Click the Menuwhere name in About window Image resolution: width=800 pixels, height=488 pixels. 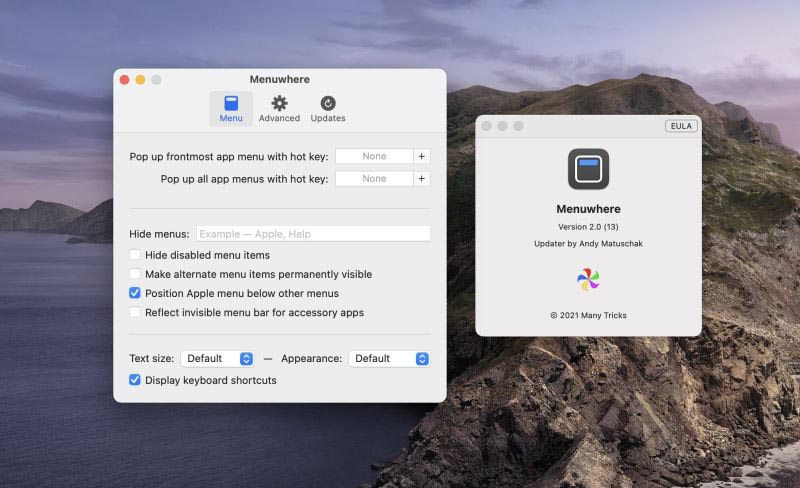point(588,209)
